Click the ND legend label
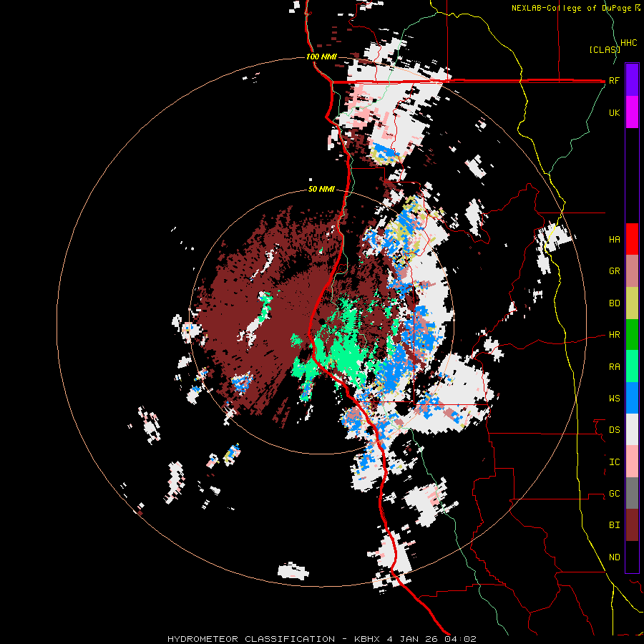The image size is (644, 644). (614, 557)
